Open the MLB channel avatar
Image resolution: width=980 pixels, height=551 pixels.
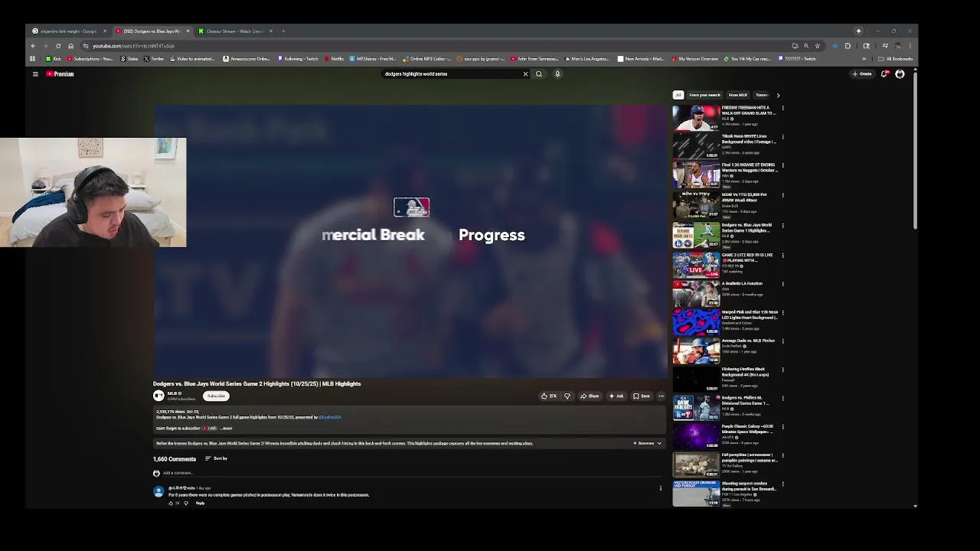coord(158,396)
